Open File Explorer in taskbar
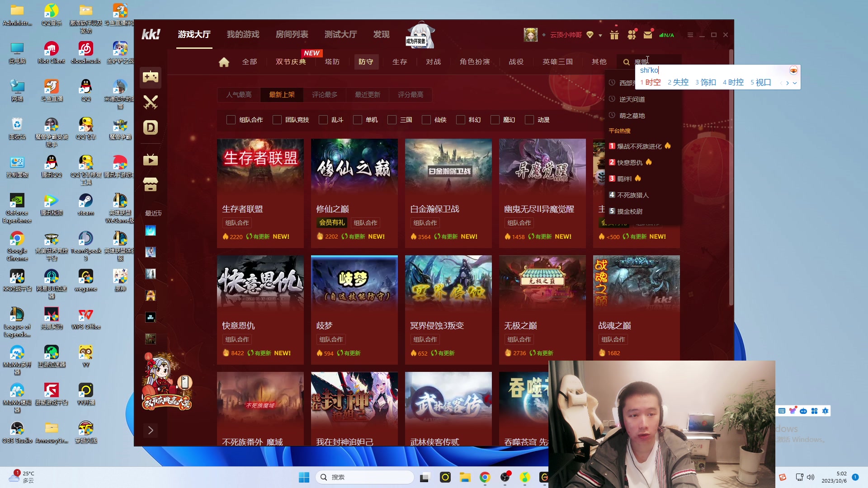 tap(465, 477)
